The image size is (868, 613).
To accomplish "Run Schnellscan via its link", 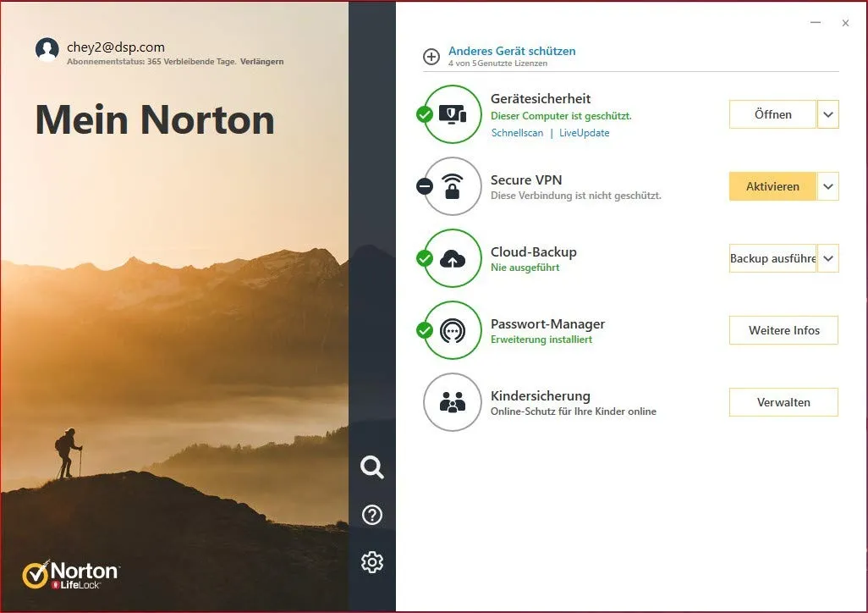I will tap(517, 133).
